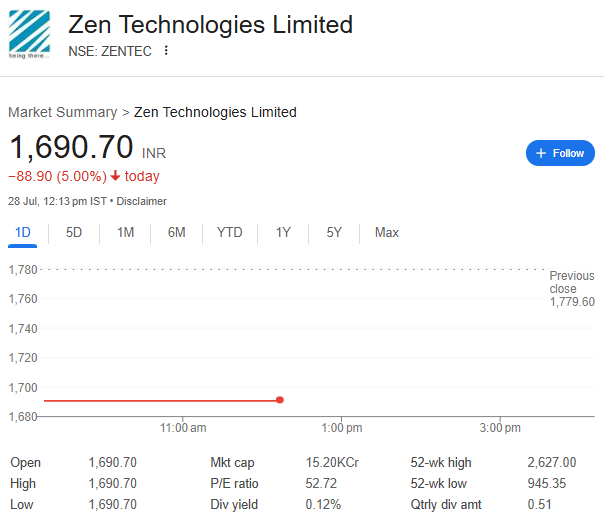
Task: Select the 5Y time range tab
Action: click(x=334, y=233)
